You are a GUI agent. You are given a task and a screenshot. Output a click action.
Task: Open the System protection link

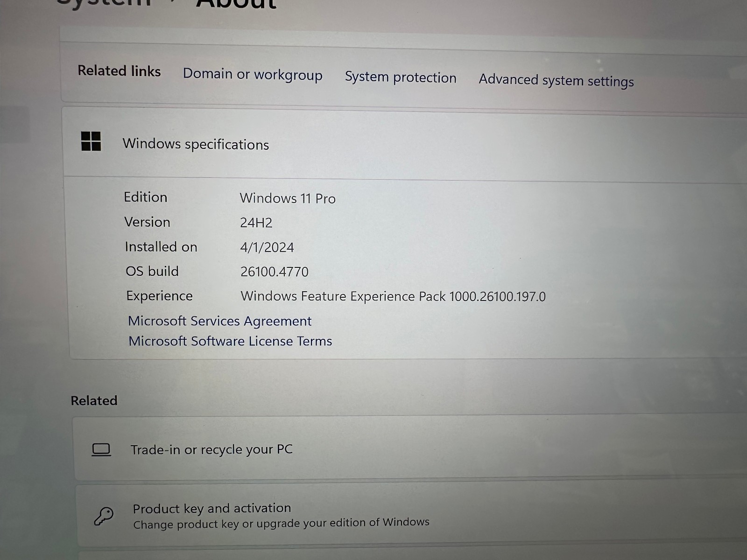tap(401, 77)
